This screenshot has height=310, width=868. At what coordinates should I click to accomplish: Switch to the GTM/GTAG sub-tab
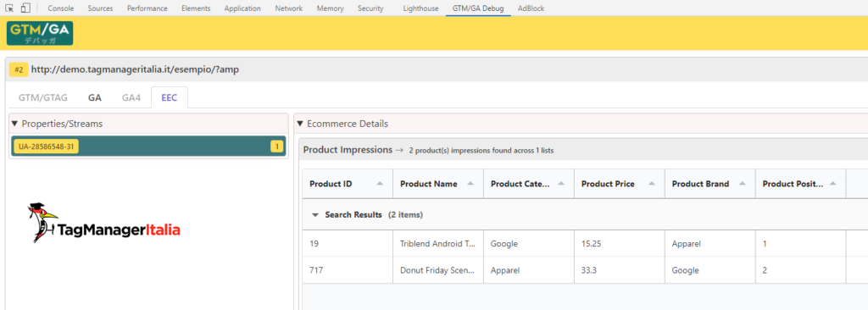point(43,97)
